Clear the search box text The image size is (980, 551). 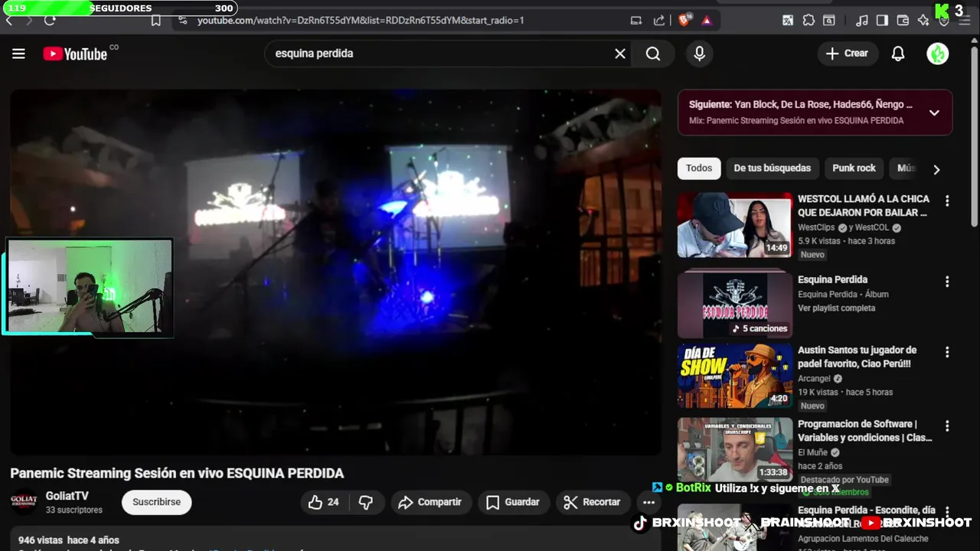click(620, 54)
